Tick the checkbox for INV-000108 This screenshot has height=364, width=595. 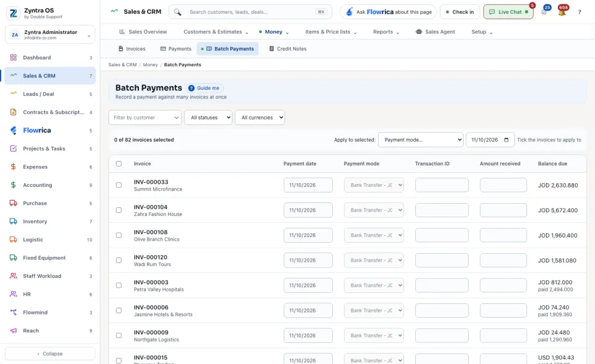(x=119, y=235)
